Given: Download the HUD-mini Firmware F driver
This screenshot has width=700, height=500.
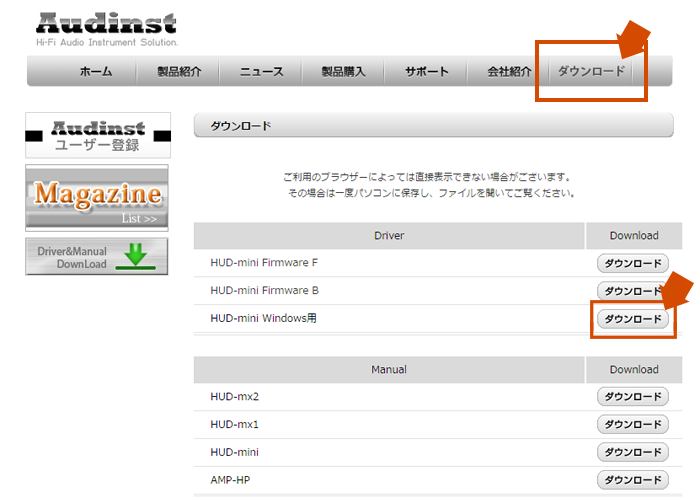Looking at the screenshot, I should 633,263.
